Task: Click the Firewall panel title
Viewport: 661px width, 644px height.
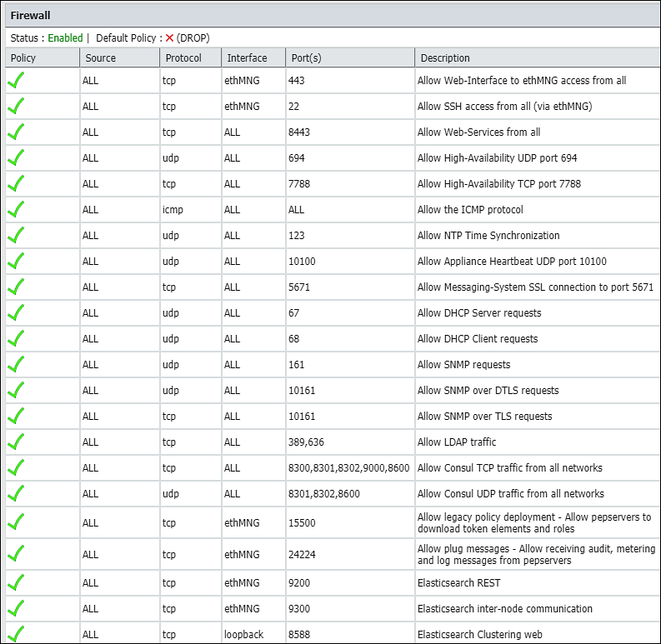Action: [30, 16]
